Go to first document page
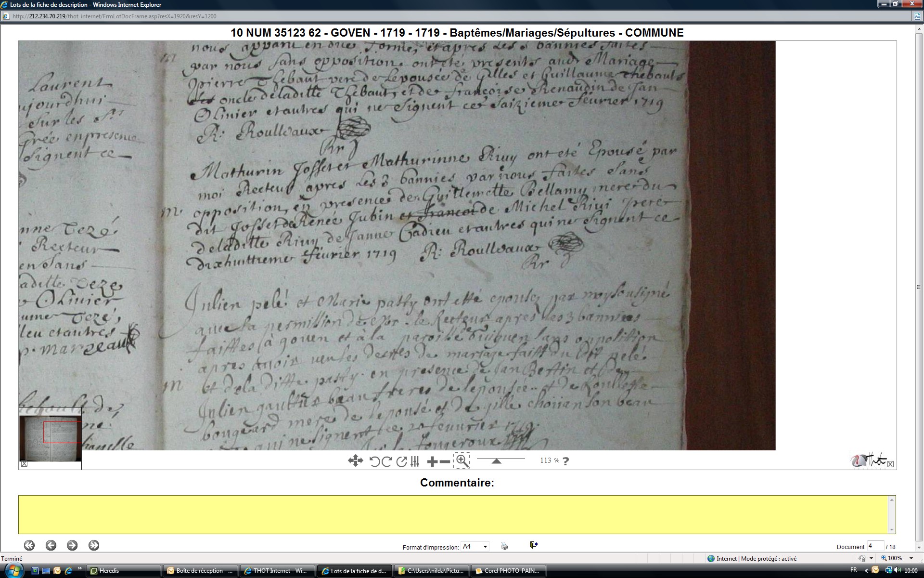Image resolution: width=924 pixels, height=578 pixels. pos(29,545)
